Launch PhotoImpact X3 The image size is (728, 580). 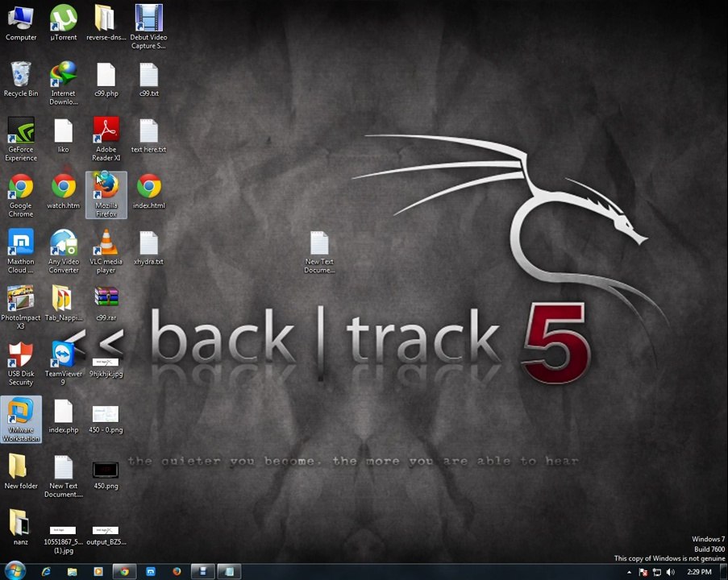point(21,307)
